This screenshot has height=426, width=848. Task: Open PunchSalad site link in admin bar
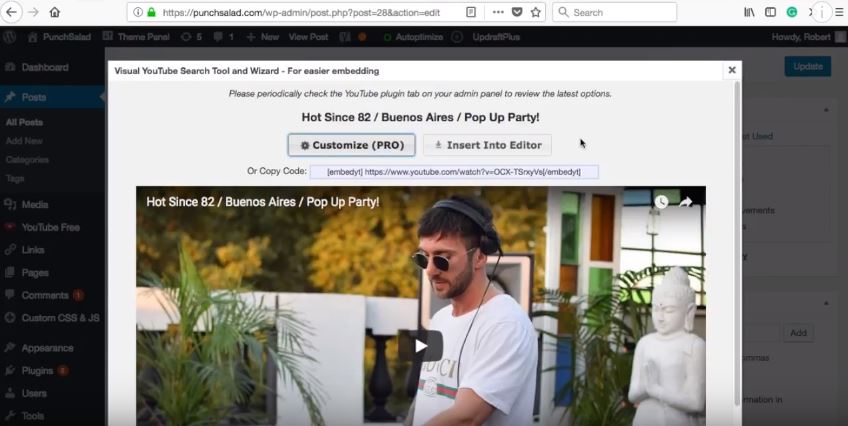point(59,37)
